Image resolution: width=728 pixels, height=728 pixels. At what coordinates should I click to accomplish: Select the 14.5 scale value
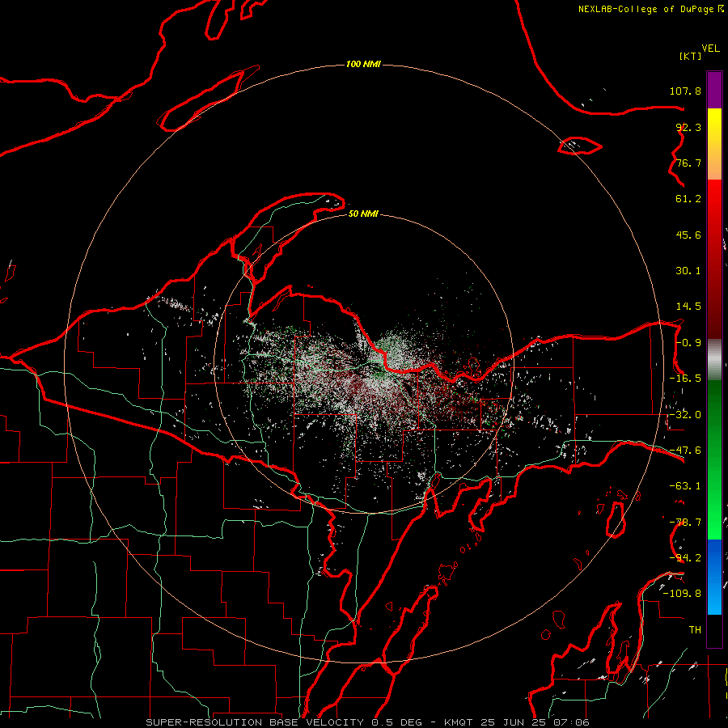coord(688,307)
